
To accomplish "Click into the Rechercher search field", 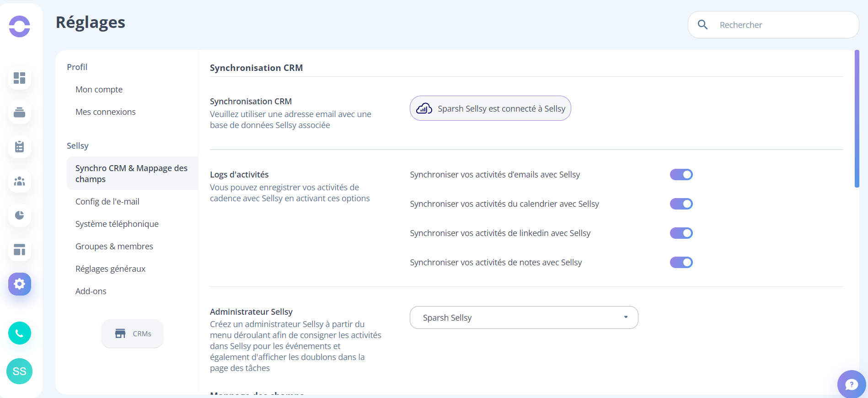I will pos(773,25).
